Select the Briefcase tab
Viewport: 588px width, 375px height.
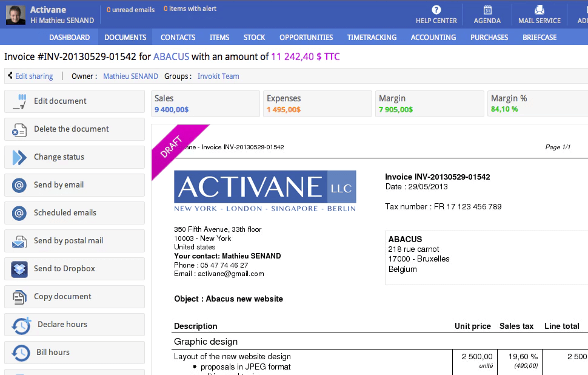coord(540,37)
